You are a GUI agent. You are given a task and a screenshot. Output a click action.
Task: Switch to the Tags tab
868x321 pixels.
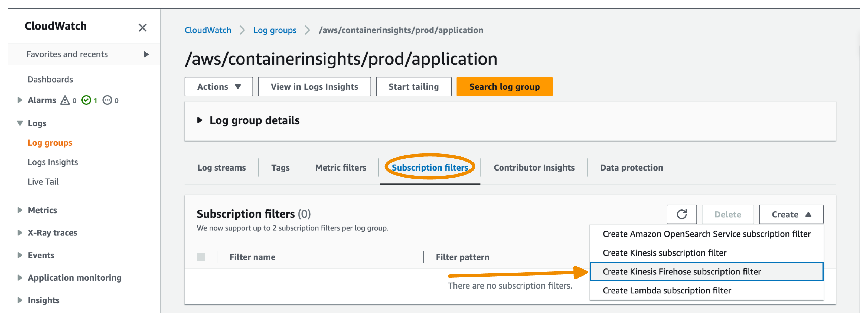pyautogui.click(x=280, y=168)
